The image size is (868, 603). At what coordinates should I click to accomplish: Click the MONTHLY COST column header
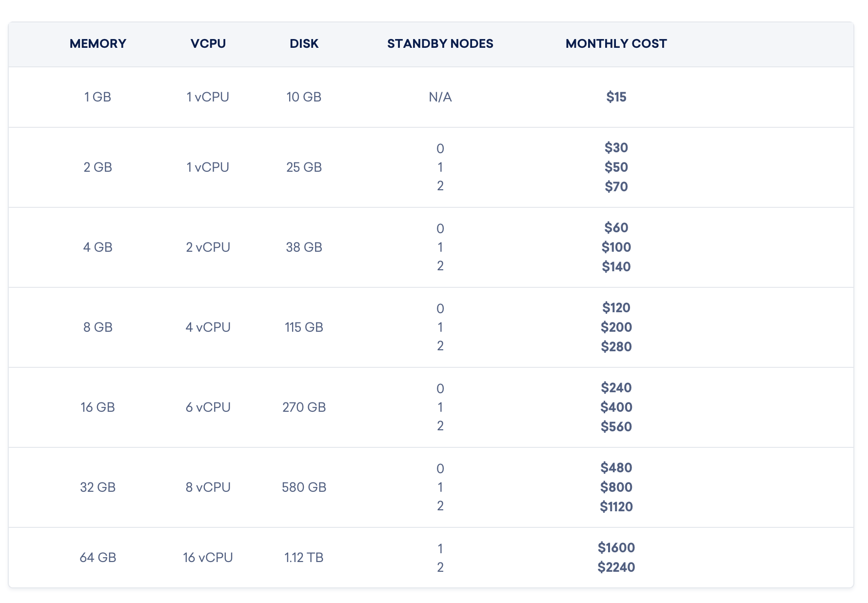click(x=616, y=43)
